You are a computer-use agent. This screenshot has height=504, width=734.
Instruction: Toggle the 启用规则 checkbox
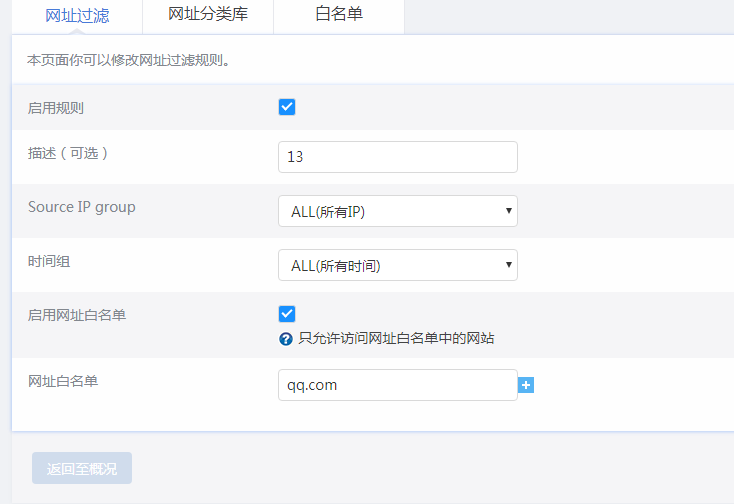tap(287, 107)
